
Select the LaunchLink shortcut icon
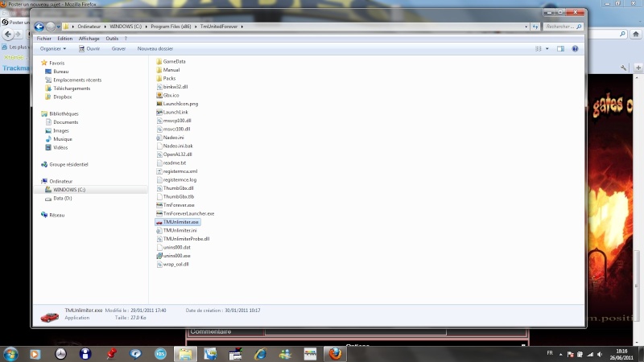(159, 113)
